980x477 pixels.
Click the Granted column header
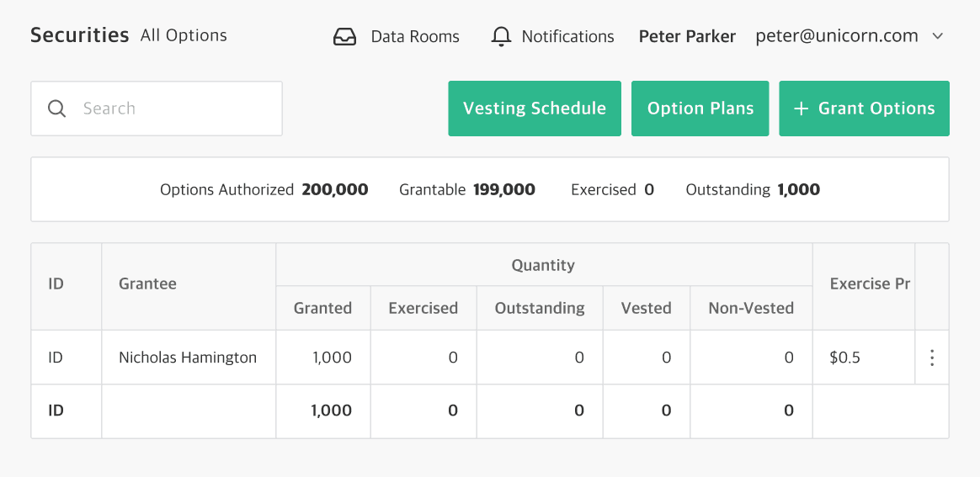(x=322, y=308)
